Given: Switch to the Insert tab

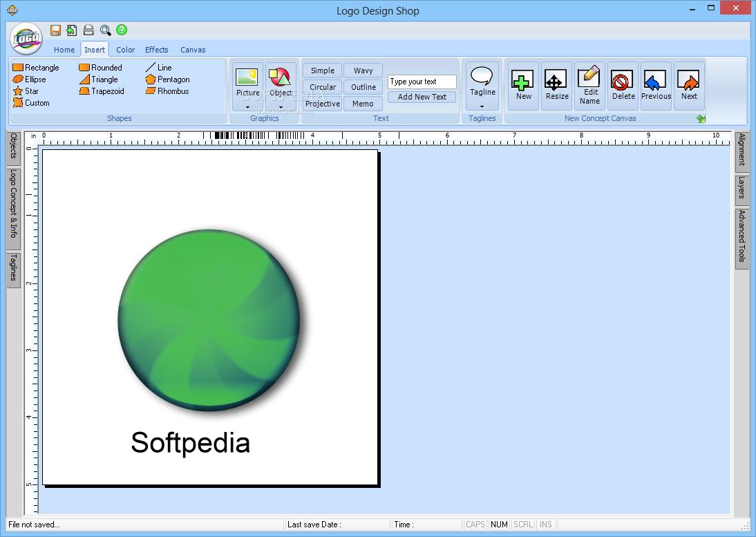Looking at the screenshot, I should (x=95, y=50).
